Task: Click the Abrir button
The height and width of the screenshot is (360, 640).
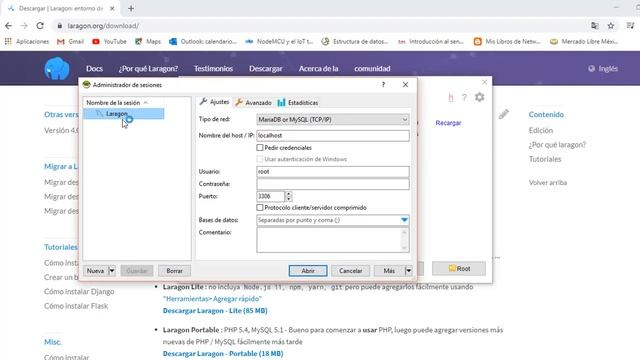Action: tap(308, 271)
